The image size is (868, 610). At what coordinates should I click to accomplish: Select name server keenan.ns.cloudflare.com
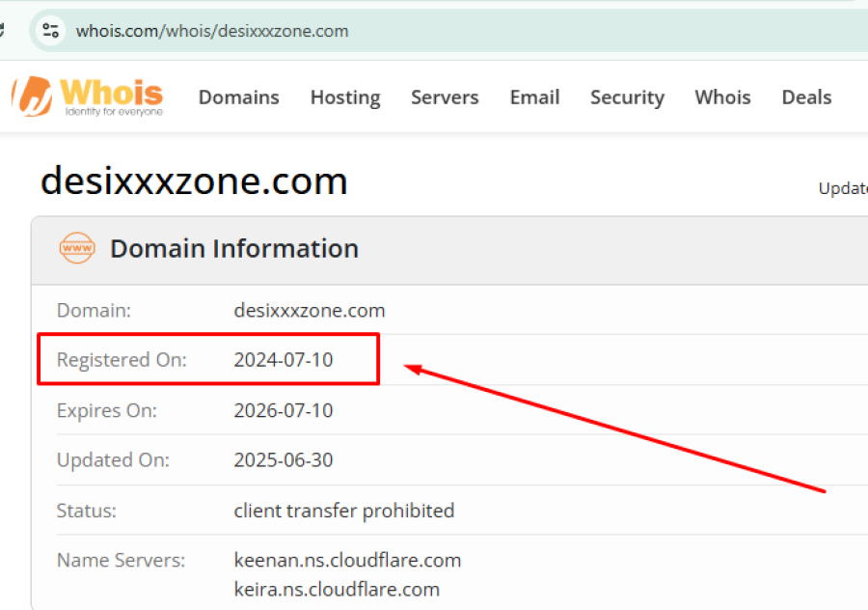point(347,560)
